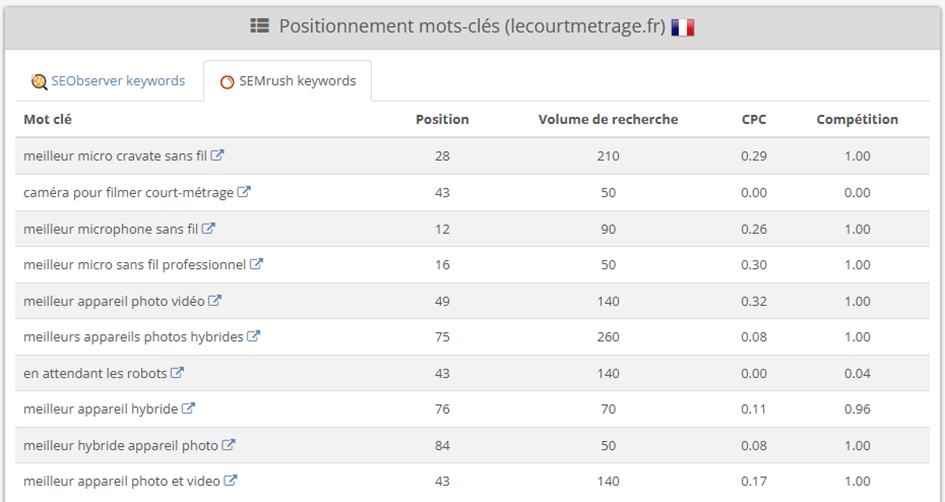Click external link icon for 'meilleur hybride appareil photo'
This screenshot has width=945, height=502.
(x=228, y=445)
